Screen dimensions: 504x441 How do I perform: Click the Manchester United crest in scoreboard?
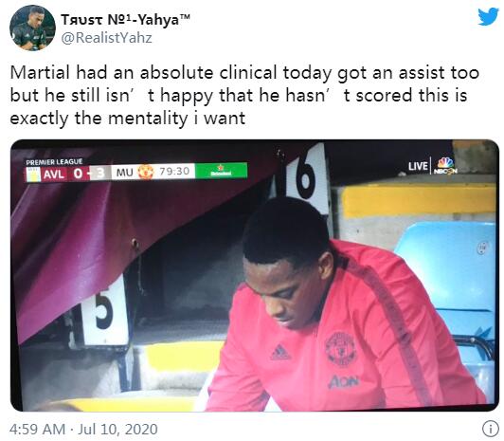[146, 172]
